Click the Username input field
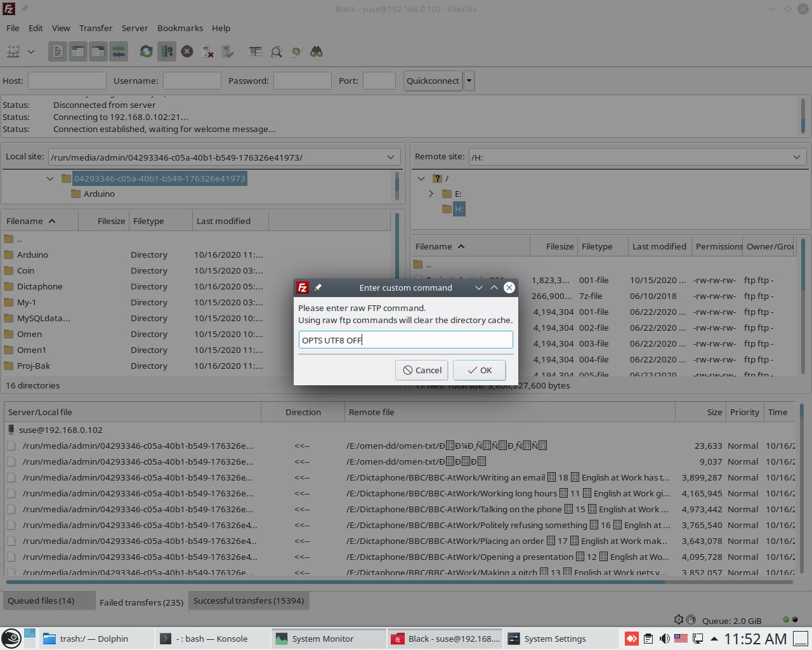 (x=192, y=81)
